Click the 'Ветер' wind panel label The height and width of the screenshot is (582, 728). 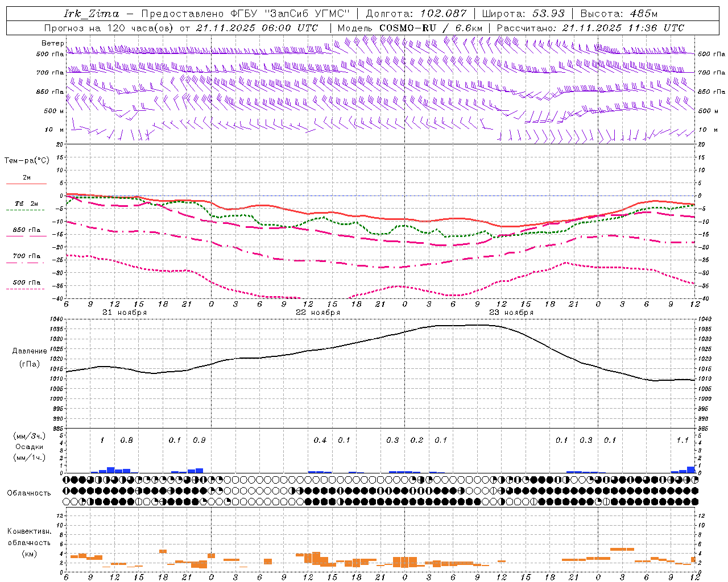52,43
